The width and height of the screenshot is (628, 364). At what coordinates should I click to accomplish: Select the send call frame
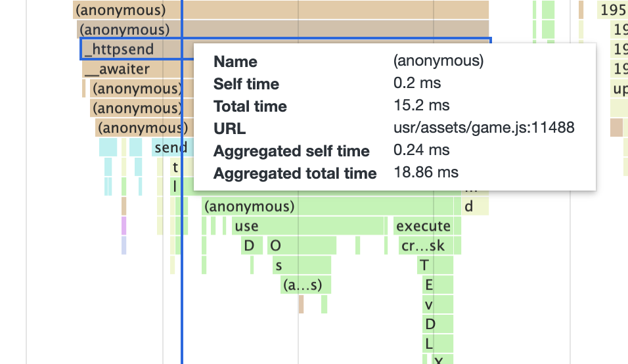[171, 148]
